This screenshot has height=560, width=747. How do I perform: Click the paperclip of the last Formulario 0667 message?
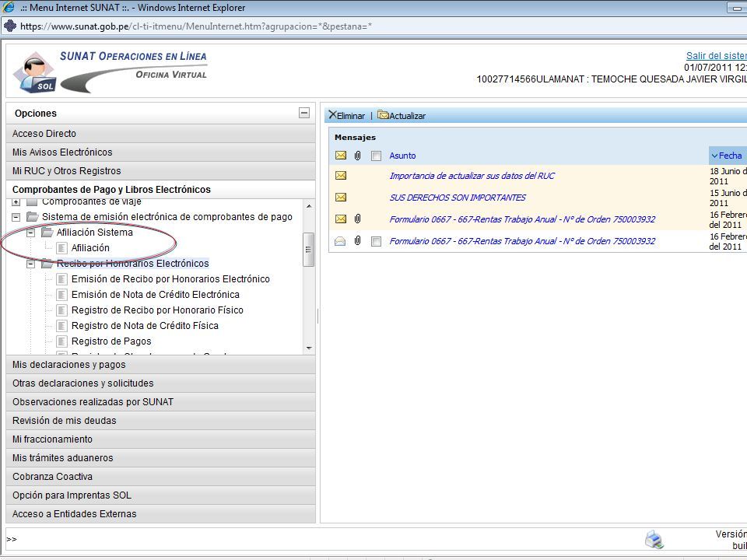(358, 240)
